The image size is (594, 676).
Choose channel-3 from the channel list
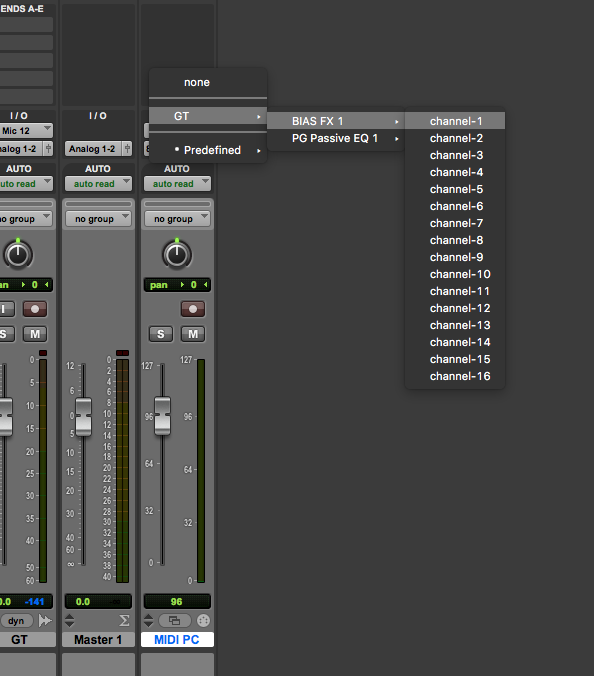point(455,155)
